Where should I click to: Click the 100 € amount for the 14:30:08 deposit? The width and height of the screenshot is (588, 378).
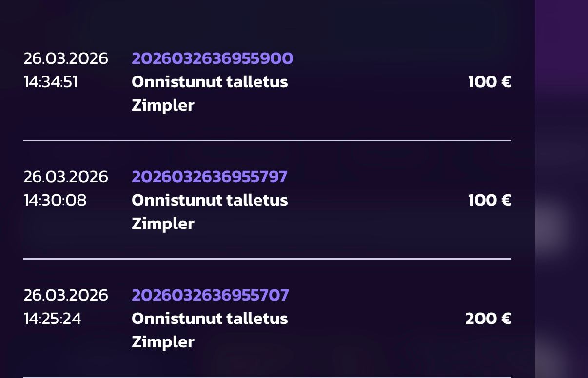tap(490, 200)
